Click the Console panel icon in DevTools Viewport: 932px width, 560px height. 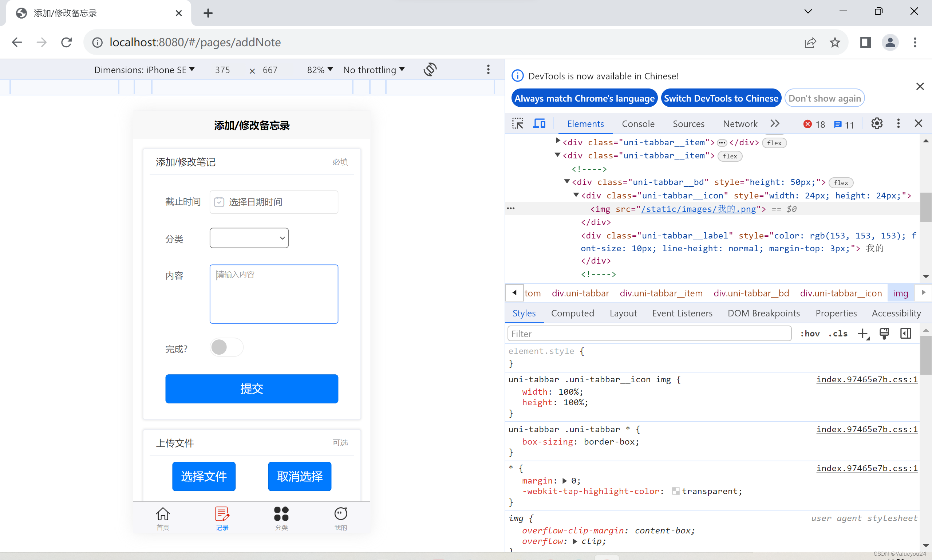637,124
